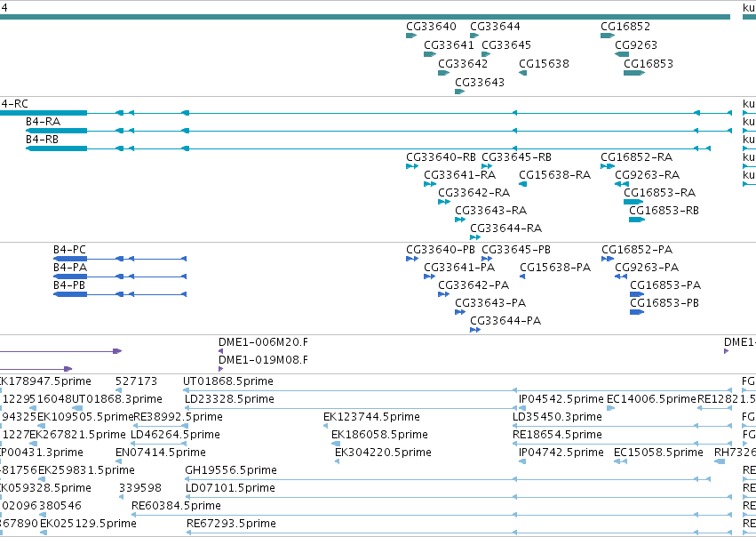Open the LD07101.5prime EST label

[230, 488]
